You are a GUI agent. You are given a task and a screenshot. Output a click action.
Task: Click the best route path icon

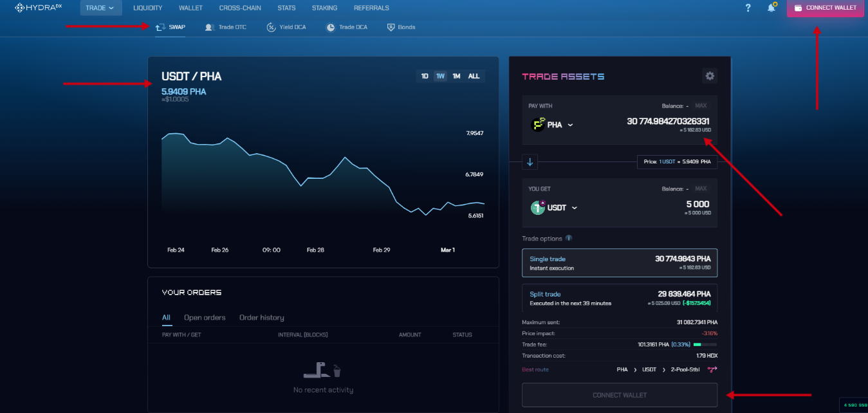[x=712, y=369]
